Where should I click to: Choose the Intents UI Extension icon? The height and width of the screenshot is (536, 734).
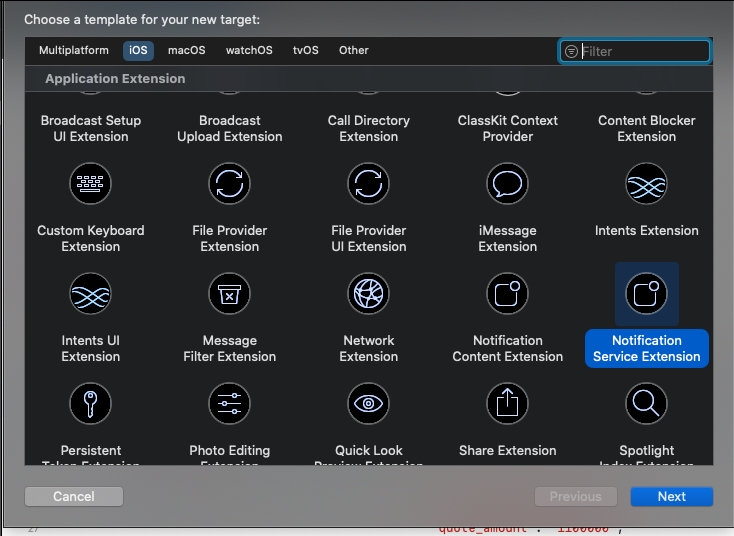click(90, 294)
